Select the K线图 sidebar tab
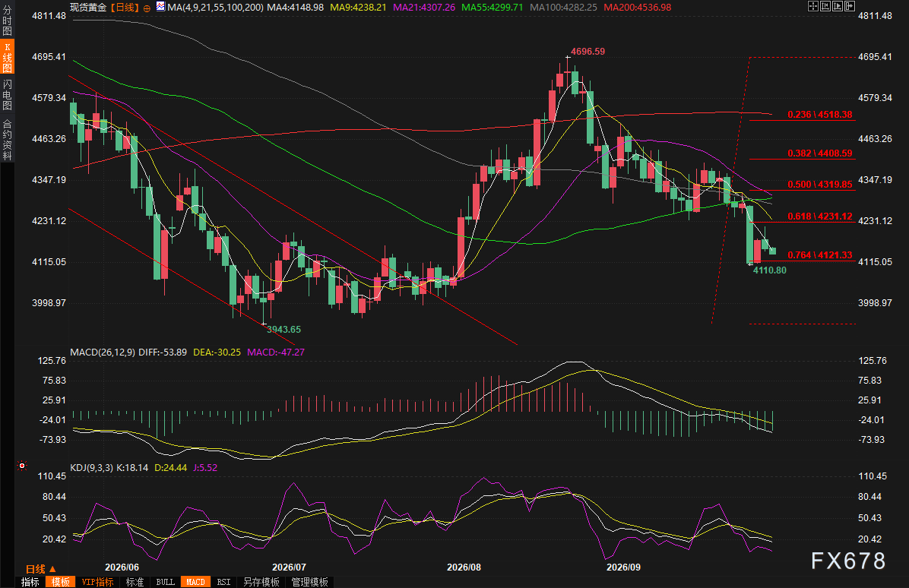This screenshot has height=588, width=909. (x=7, y=57)
